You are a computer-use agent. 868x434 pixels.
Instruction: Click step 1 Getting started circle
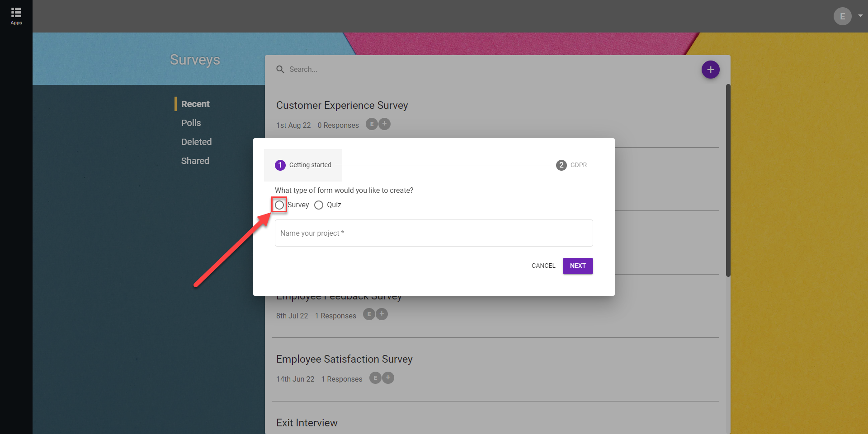pos(280,165)
